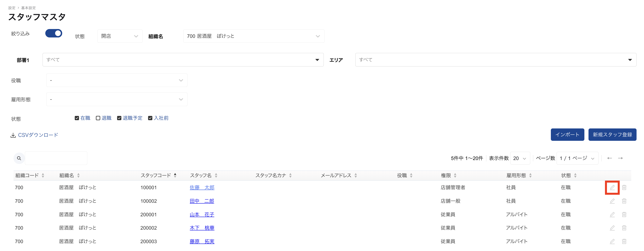Viewport: 644px width, 251px height.
Task: Click the trash icon for 藤原 拓実
Action: 624,241
